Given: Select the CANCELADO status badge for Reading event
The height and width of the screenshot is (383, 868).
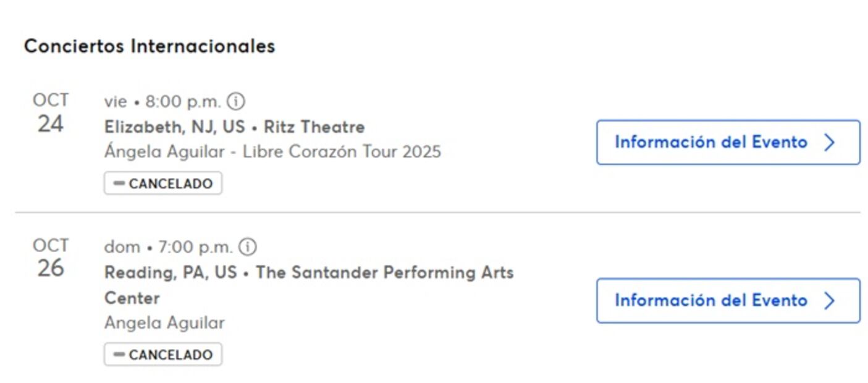Looking at the screenshot, I should [x=162, y=354].
